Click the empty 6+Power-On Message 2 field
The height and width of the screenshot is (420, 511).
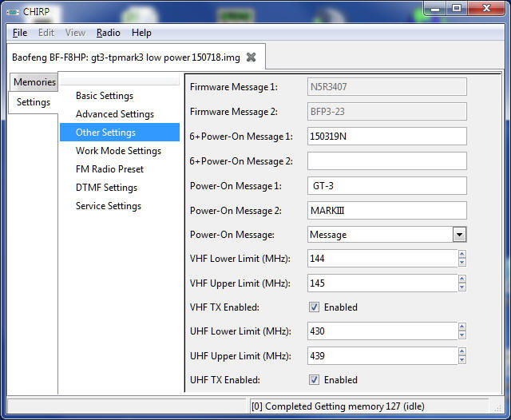[x=386, y=161]
